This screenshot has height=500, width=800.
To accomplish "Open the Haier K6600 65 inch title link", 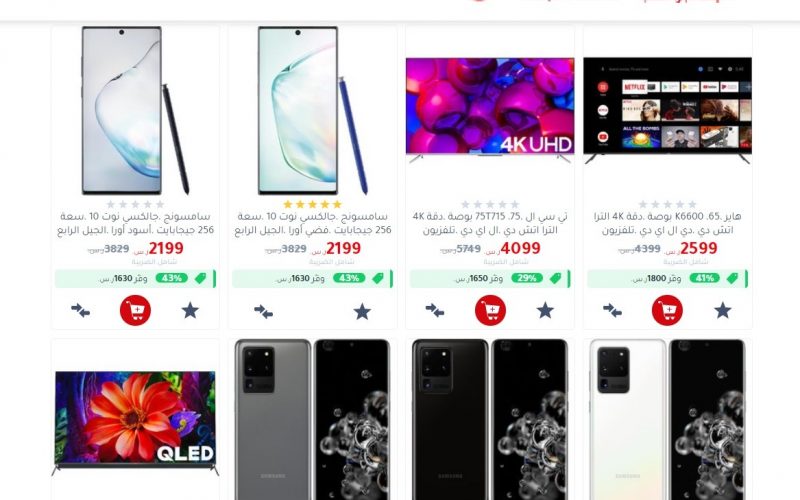I will click(667, 223).
